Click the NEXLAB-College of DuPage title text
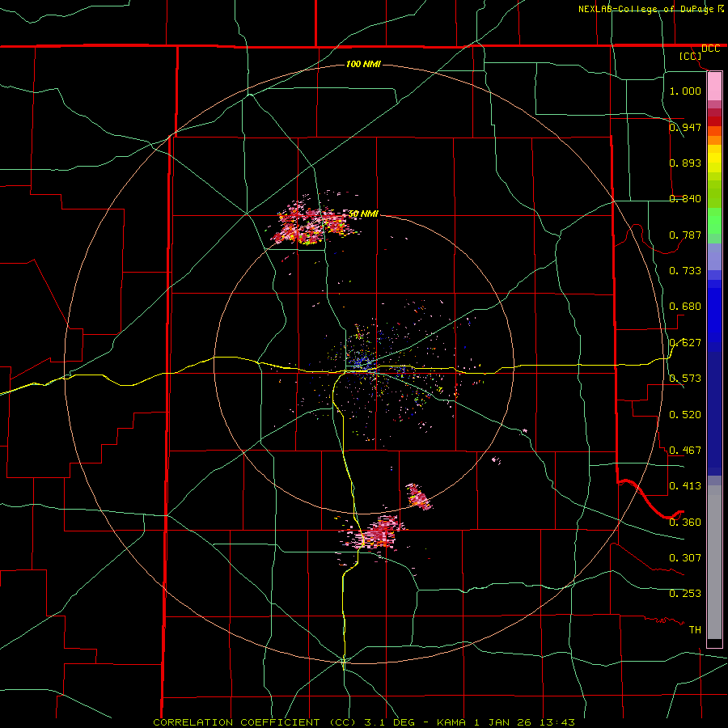The width and height of the screenshot is (728, 728). click(x=648, y=9)
